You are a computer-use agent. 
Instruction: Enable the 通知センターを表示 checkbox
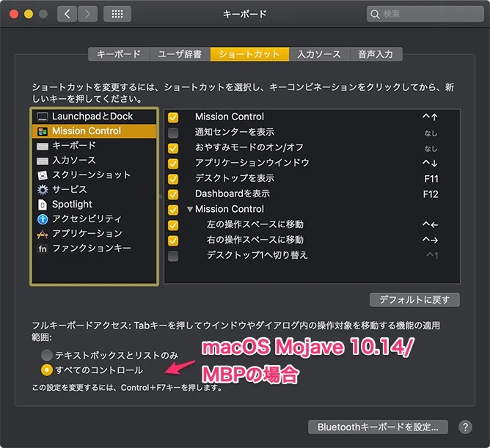click(x=173, y=133)
